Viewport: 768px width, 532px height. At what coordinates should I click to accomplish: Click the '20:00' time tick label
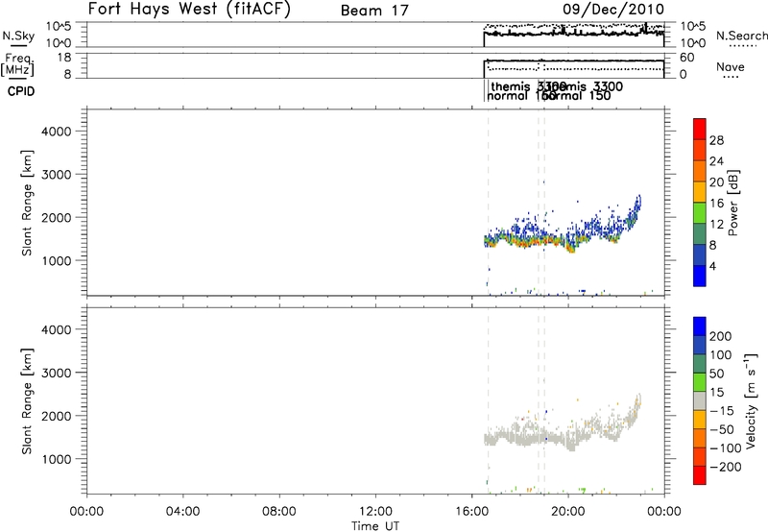567,512
